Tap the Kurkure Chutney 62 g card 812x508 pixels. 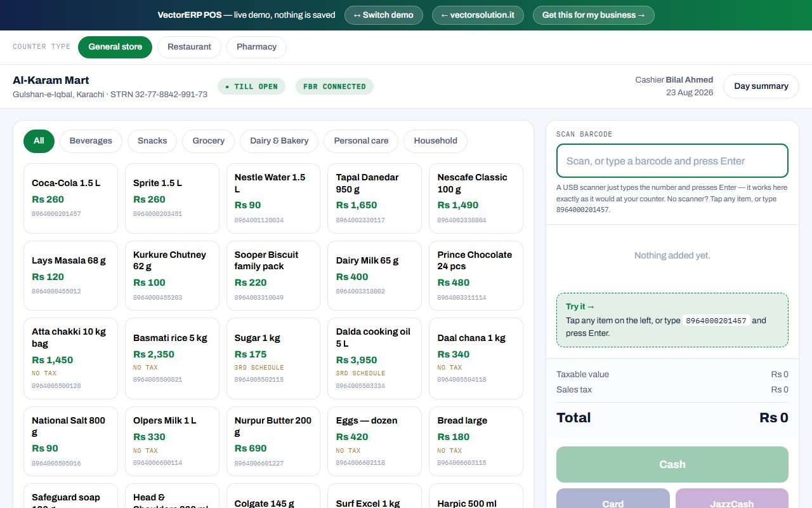pyautogui.click(x=172, y=276)
